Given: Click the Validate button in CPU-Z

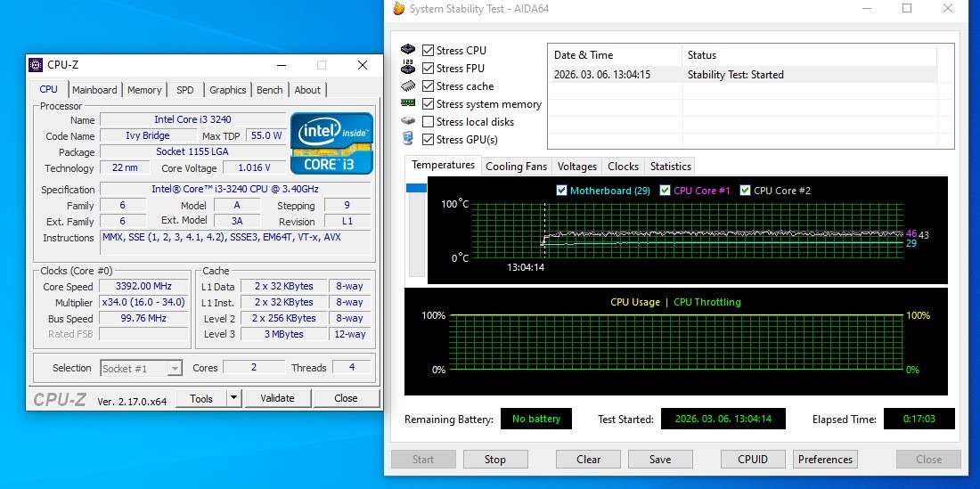Looking at the screenshot, I should [x=277, y=398].
